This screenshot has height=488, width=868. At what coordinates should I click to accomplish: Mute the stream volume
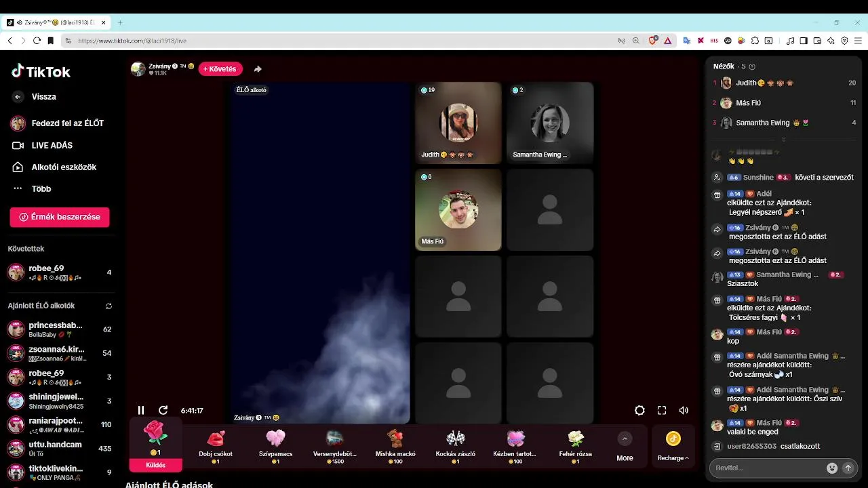[684, 410]
